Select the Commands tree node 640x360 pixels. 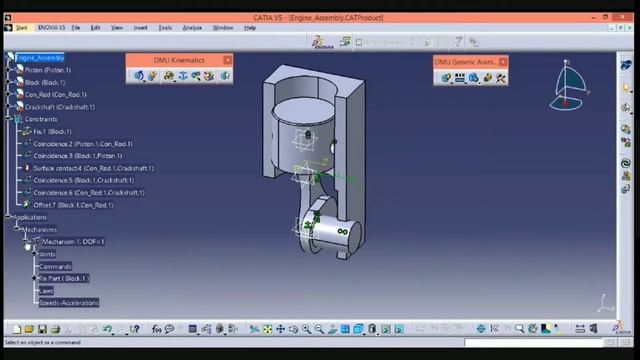tap(55, 267)
